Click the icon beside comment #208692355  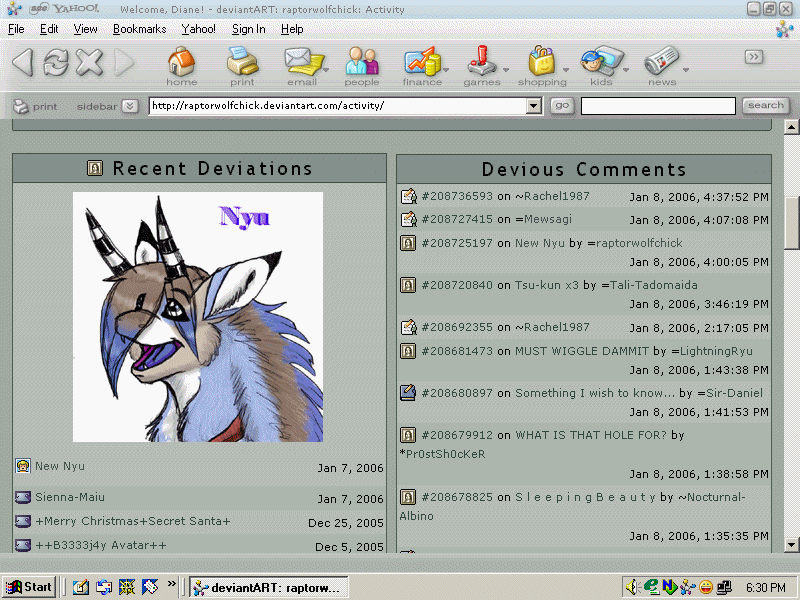[x=408, y=327]
